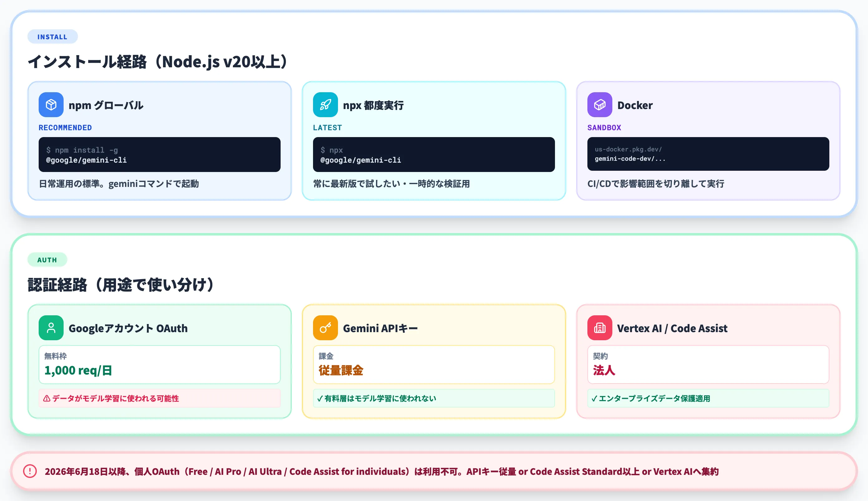The height and width of the screenshot is (501, 868).
Task: Select the npm install -g code block
Action: [159, 155]
